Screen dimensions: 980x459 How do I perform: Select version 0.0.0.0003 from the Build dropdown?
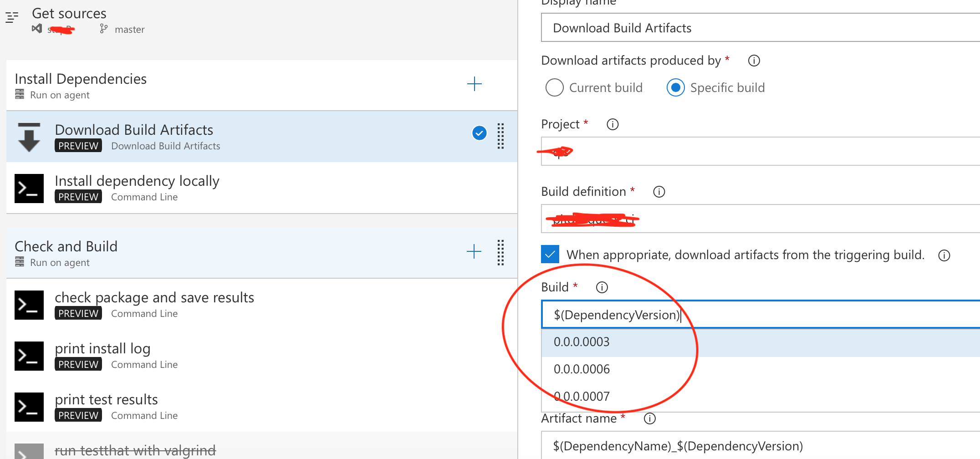coord(582,342)
